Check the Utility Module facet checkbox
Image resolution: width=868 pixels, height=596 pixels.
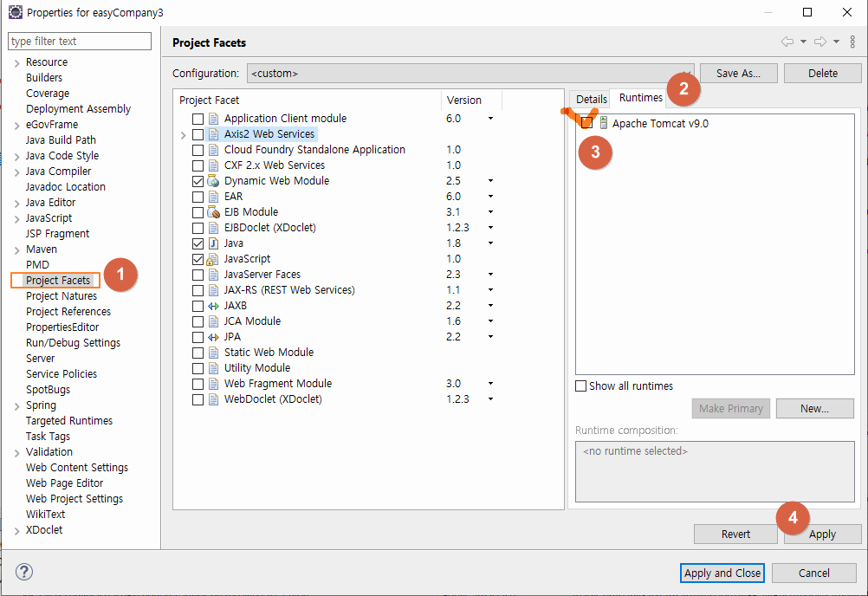click(x=198, y=368)
